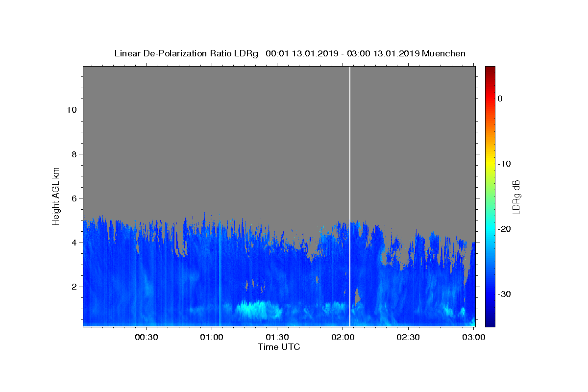Click the 00:30 time tick label
Viewport: 588px width, 392px height.
[146, 338]
